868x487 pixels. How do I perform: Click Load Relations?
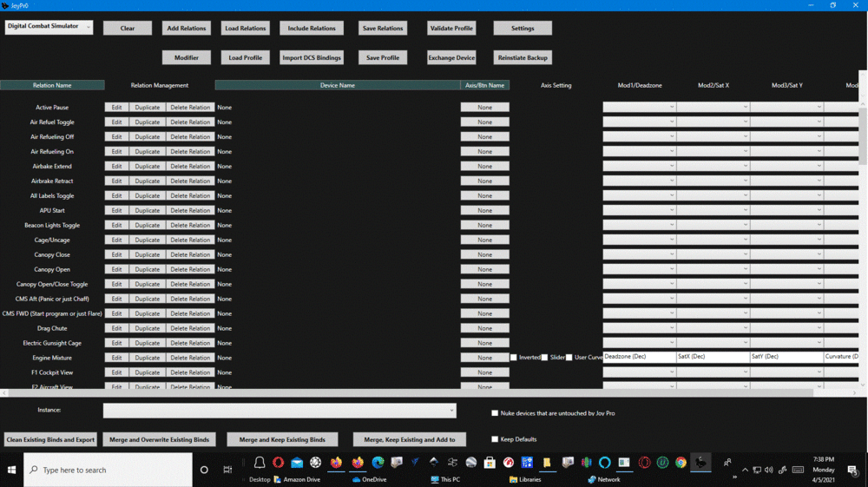point(246,29)
